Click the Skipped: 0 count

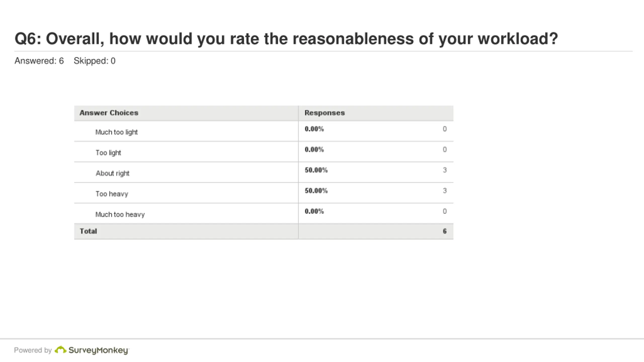coord(95,61)
